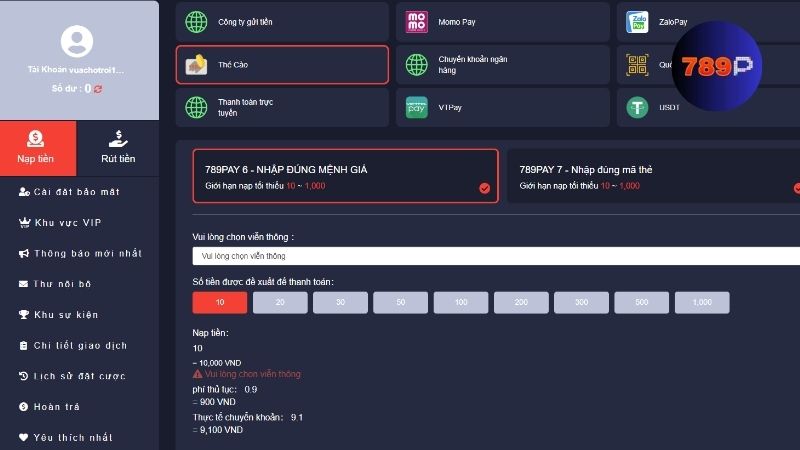
Task: Click the Rút tiền hand-with-dollar icon
Action: point(118,139)
